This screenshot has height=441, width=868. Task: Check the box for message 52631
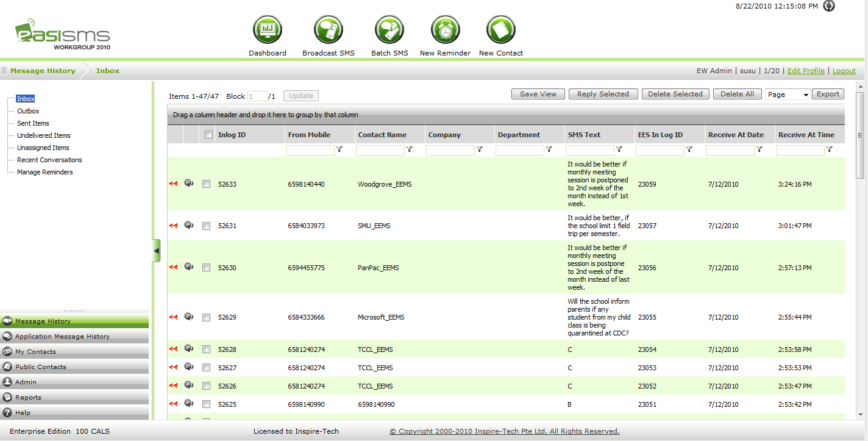pyautogui.click(x=207, y=226)
